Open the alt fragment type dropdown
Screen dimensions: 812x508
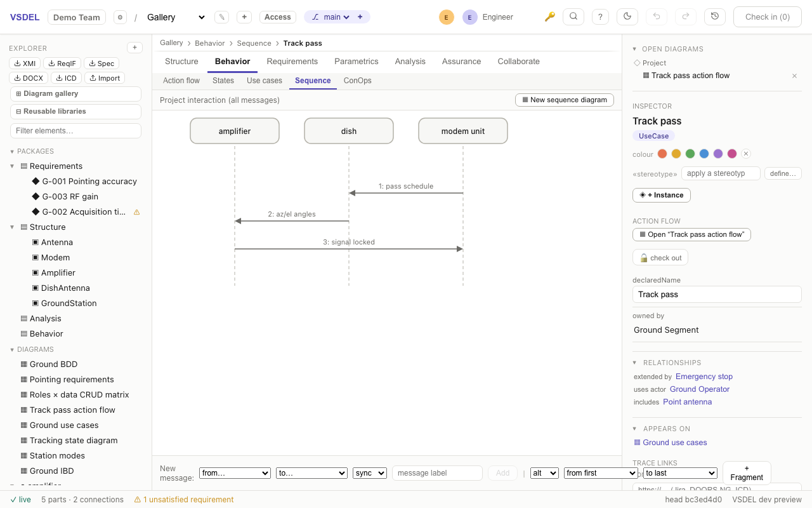click(x=544, y=473)
